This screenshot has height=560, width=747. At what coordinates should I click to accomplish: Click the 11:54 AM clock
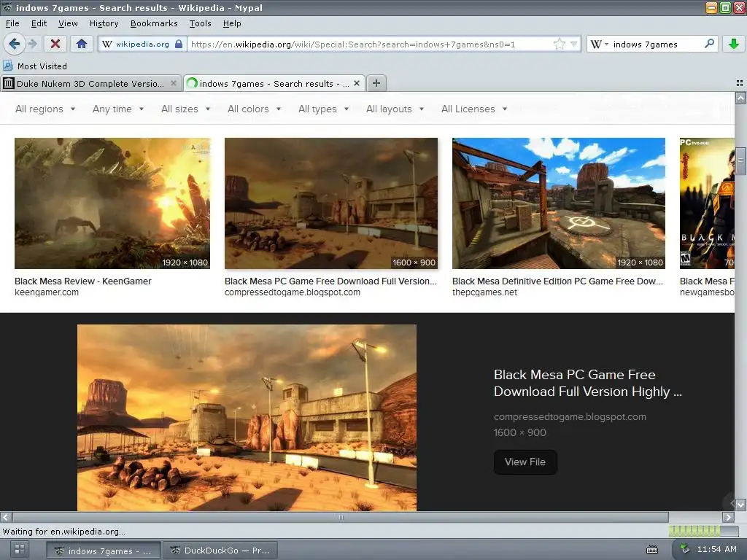click(716, 550)
